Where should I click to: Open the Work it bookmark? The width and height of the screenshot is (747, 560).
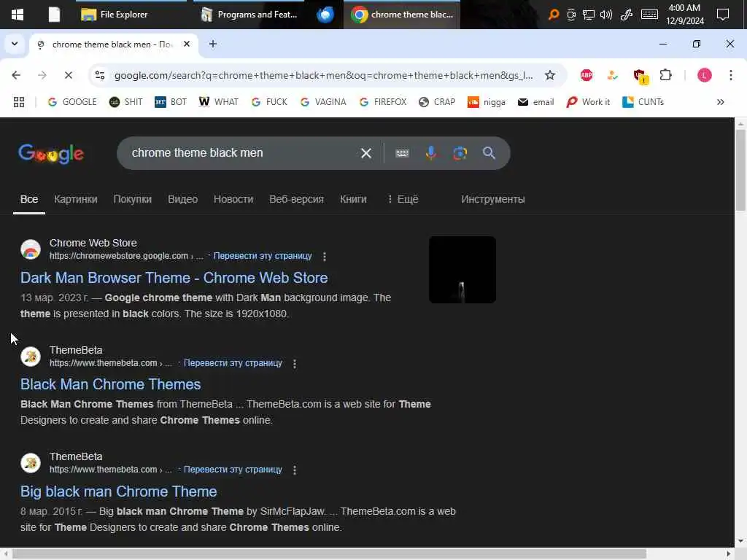[x=588, y=102]
